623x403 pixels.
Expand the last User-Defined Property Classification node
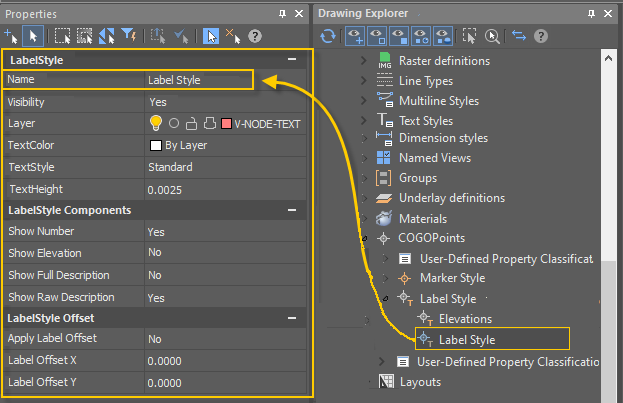click(x=381, y=361)
